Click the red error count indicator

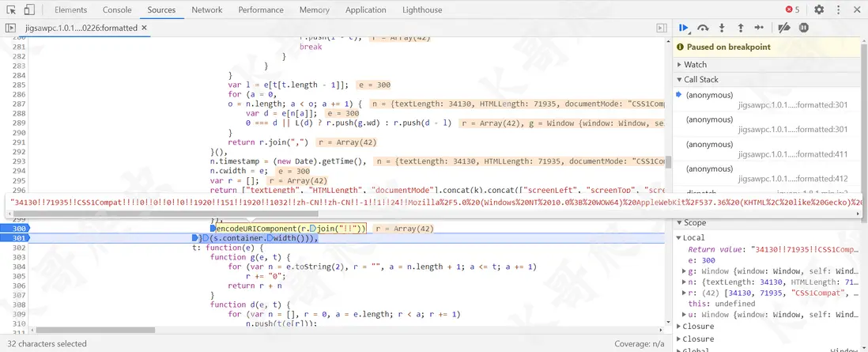coord(792,9)
